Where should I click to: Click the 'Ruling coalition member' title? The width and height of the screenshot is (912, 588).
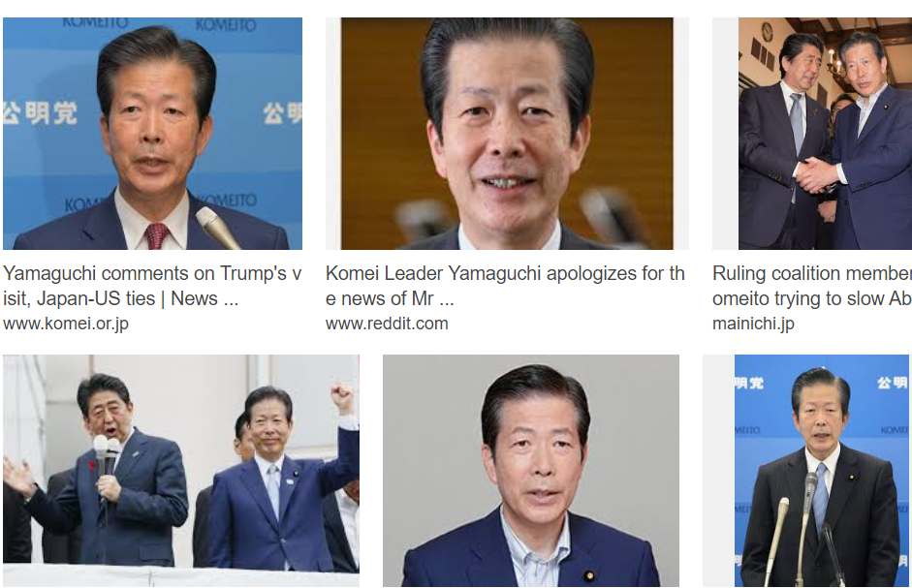[x=812, y=273]
